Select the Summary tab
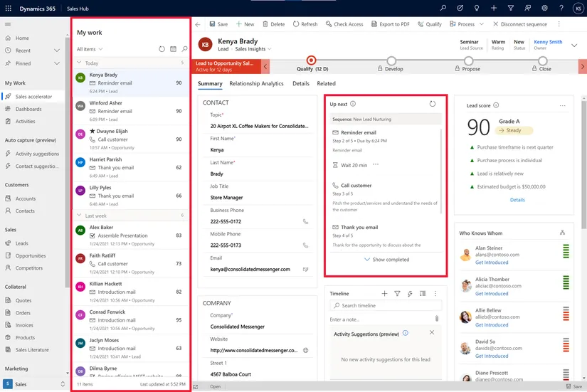This screenshot has width=587, height=392. [210, 83]
